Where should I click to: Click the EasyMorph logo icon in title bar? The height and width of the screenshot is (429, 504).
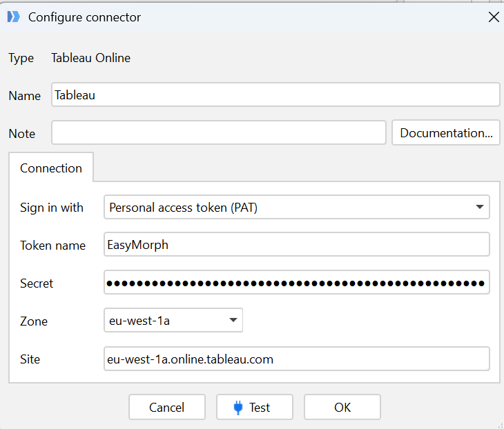click(x=14, y=17)
